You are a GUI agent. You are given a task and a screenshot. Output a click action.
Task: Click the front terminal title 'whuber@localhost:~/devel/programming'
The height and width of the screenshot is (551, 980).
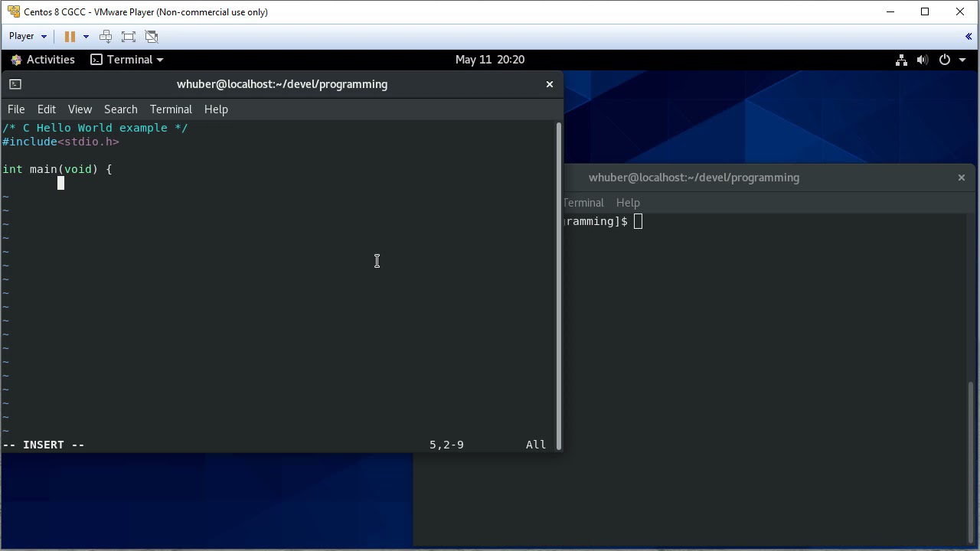(282, 84)
